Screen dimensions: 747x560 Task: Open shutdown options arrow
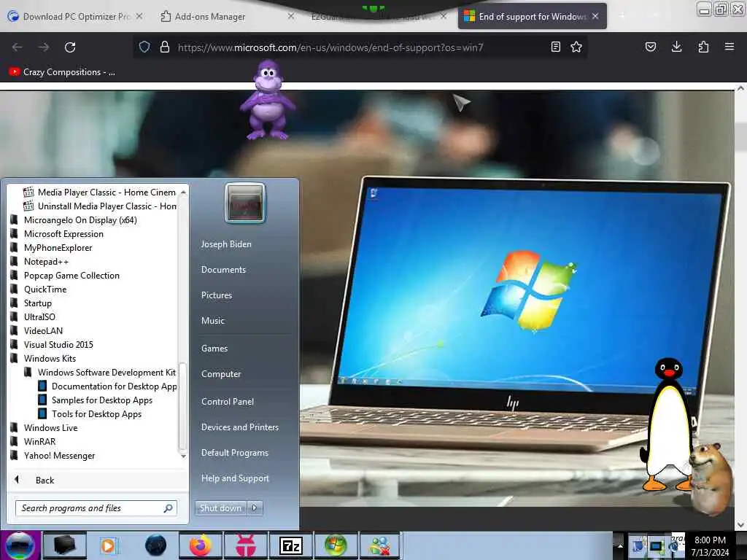[x=255, y=508]
